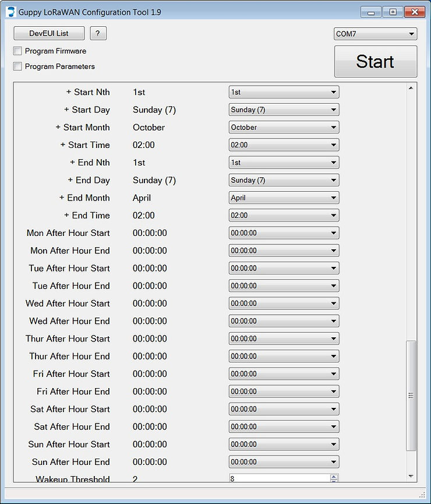Viewport: 431px width, 504px height.
Task: Open the Start Time dropdown
Action: (x=284, y=145)
